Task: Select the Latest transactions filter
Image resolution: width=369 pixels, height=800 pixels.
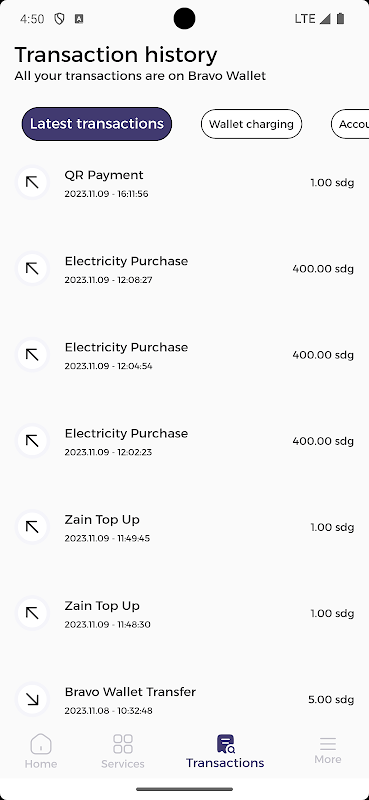Action: (x=97, y=124)
